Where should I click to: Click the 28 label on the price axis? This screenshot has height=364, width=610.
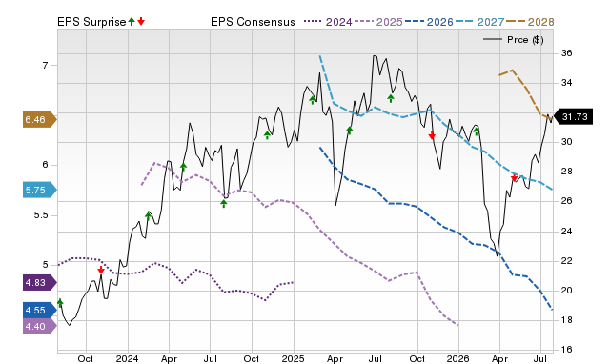pyautogui.click(x=567, y=172)
